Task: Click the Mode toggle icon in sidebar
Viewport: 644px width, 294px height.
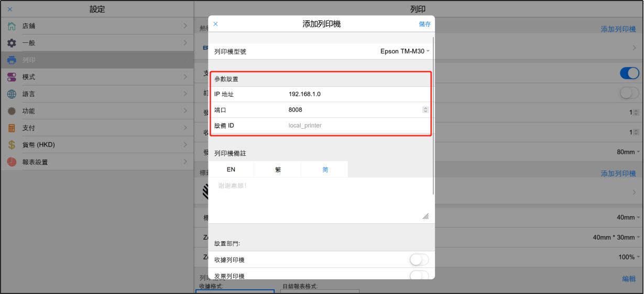Action: click(x=12, y=77)
